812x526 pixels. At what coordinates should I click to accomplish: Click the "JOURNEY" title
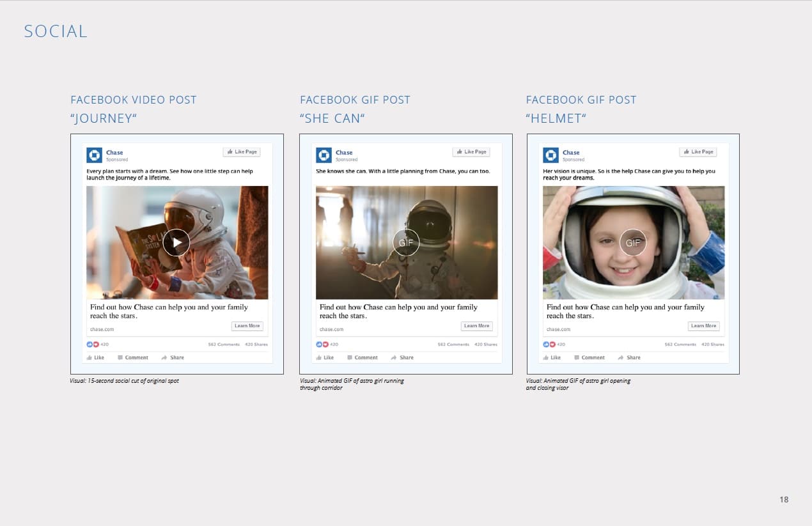tap(104, 118)
